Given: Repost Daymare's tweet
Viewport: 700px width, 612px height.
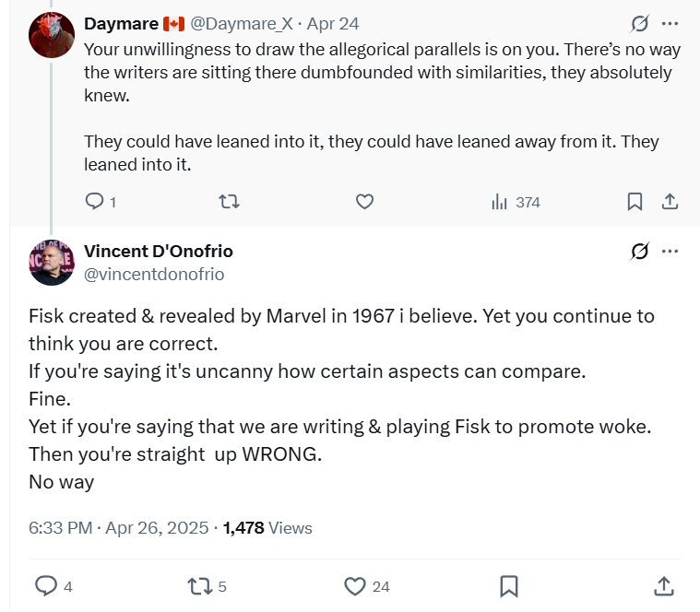Looking at the screenshot, I should (229, 202).
